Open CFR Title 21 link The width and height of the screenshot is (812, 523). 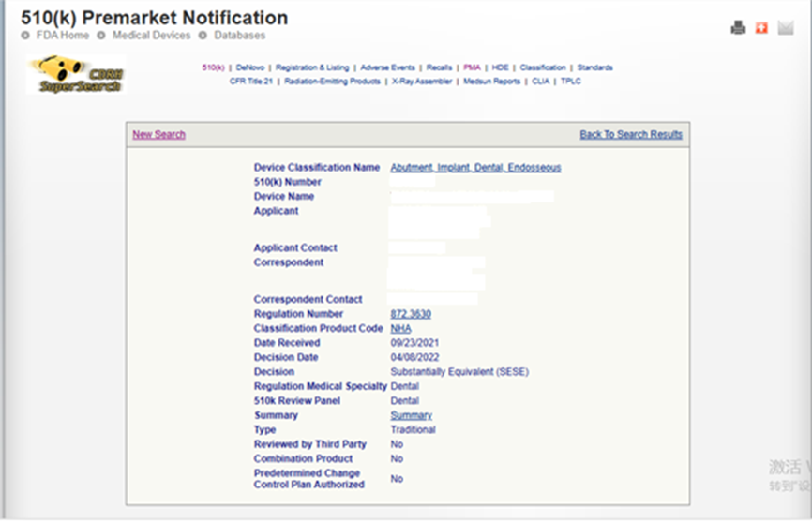(x=253, y=82)
